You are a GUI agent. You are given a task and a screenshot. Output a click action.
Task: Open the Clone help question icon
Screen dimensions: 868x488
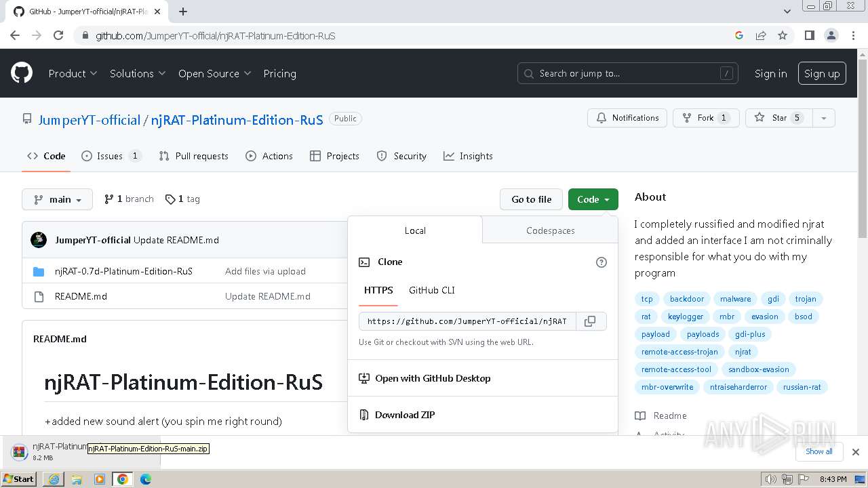pyautogui.click(x=601, y=262)
